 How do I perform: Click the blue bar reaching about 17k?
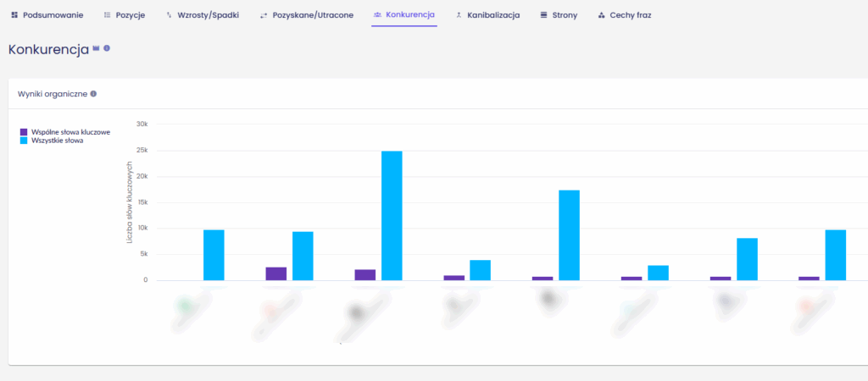(x=569, y=235)
